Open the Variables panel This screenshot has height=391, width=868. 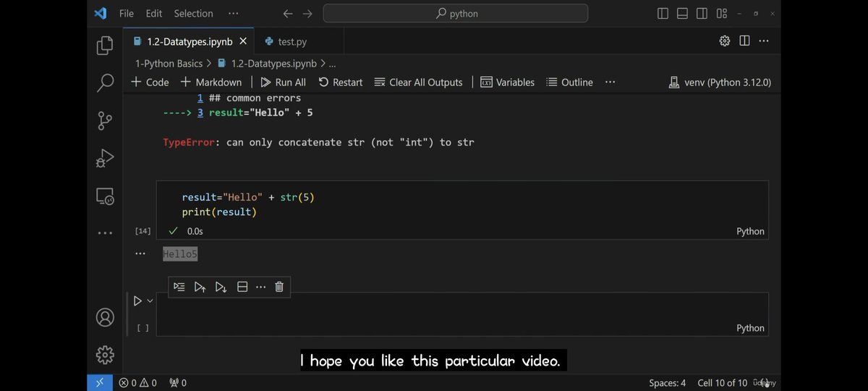[507, 83]
